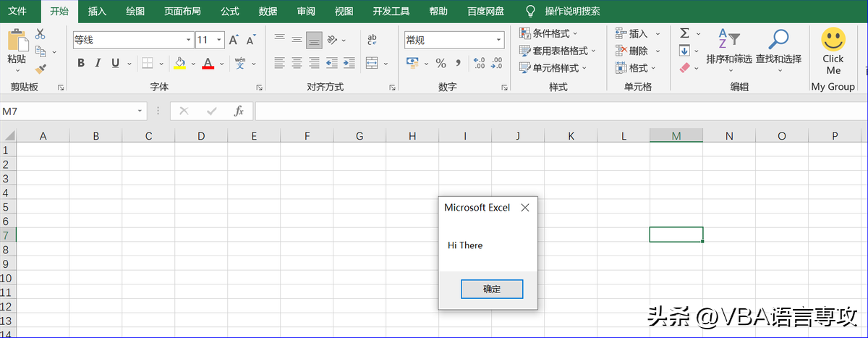Switch to the 公式 tab
The image size is (868, 338).
(230, 11)
